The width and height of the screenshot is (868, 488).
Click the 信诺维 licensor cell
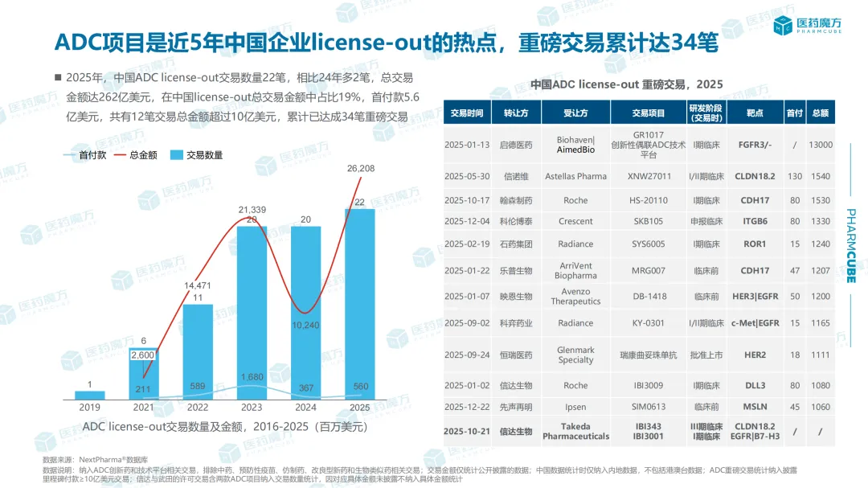coord(516,176)
